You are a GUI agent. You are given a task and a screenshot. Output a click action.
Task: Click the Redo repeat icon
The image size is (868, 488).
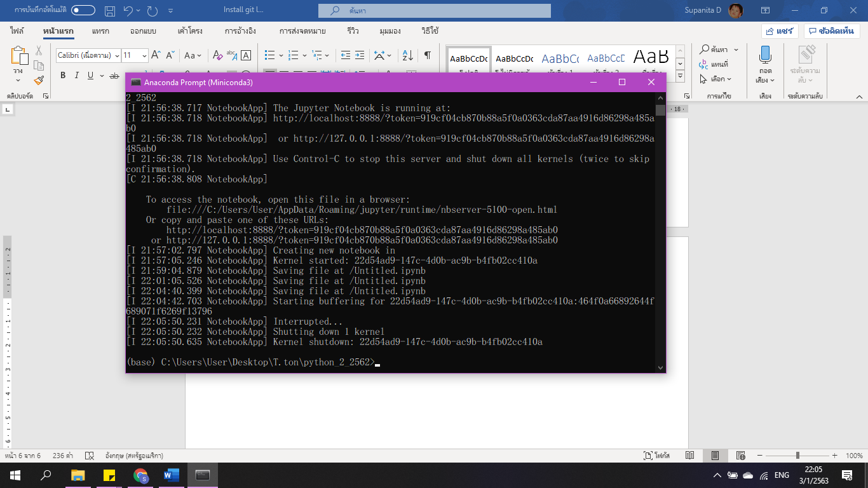pos(152,11)
